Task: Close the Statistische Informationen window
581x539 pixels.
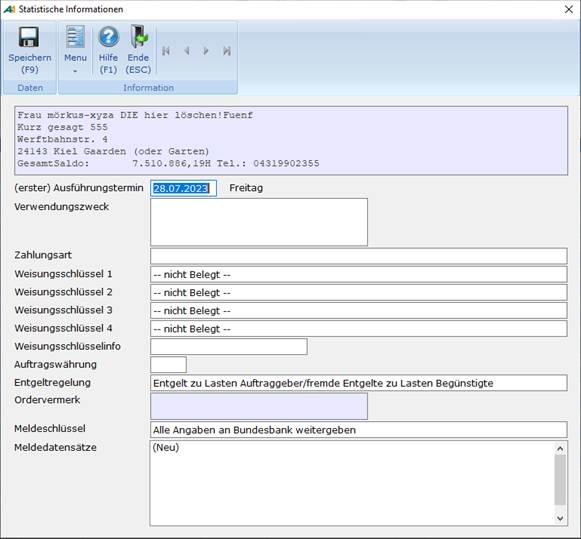Action: pyautogui.click(x=569, y=9)
